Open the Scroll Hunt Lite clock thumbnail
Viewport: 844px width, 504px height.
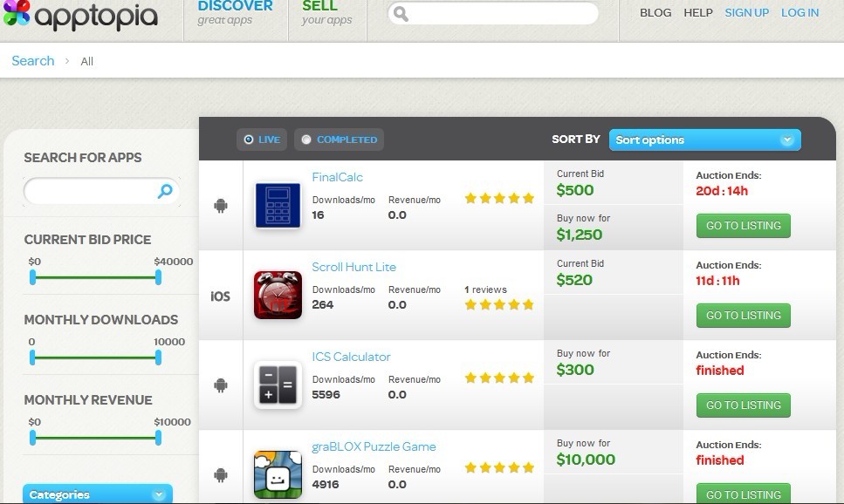click(278, 295)
